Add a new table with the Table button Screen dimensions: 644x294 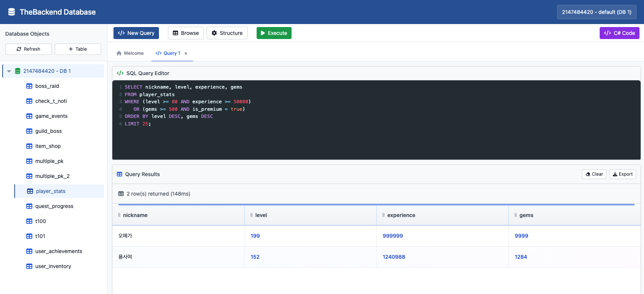pos(78,49)
